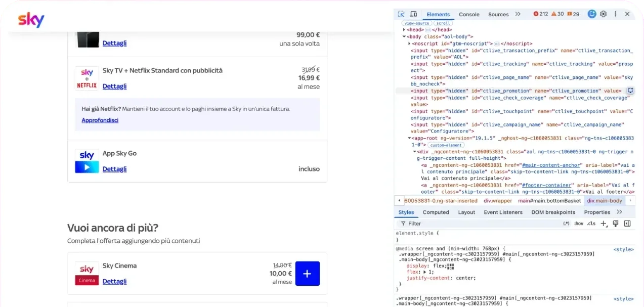Open the DOM breakpoints tab
The height and width of the screenshot is (307, 644).
click(x=553, y=212)
